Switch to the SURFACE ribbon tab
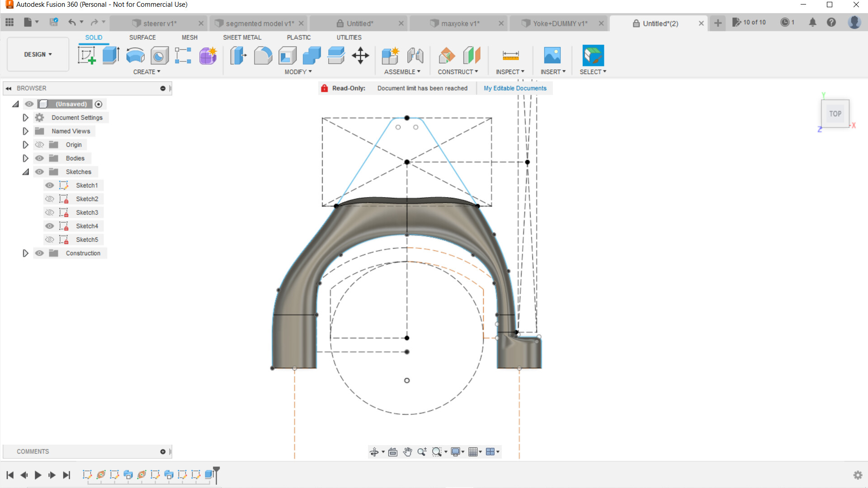 pos(142,38)
